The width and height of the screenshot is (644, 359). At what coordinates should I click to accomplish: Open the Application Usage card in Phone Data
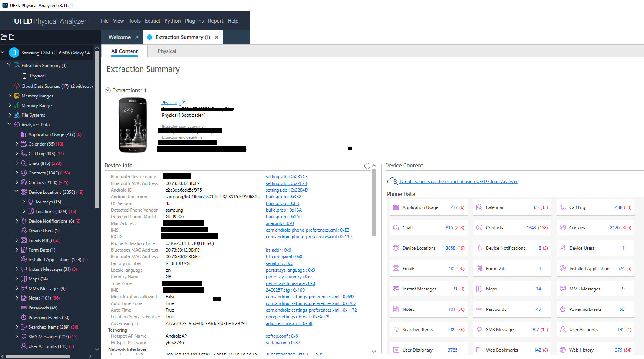click(x=428, y=207)
